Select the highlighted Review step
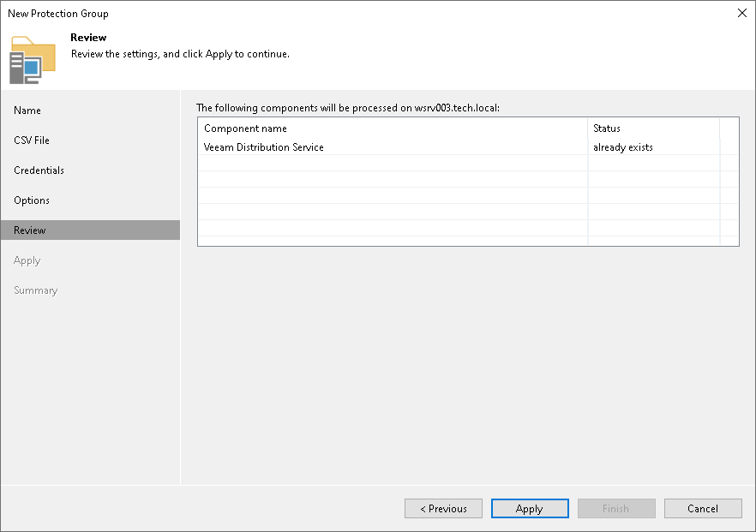Image resolution: width=756 pixels, height=532 pixels. [31, 230]
